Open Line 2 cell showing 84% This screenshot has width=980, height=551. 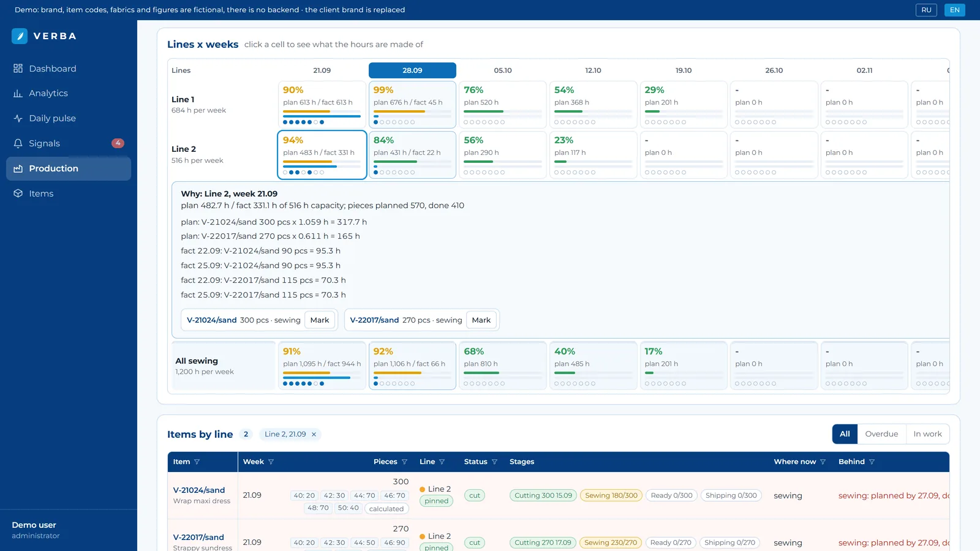[x=412, y=155]
